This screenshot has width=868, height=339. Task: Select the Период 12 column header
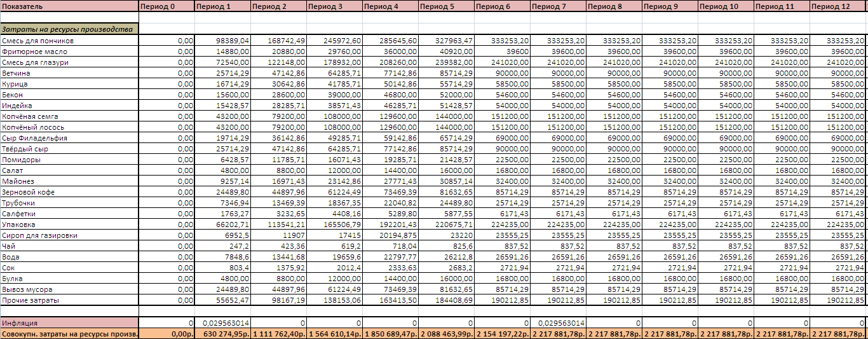[839, 6]
